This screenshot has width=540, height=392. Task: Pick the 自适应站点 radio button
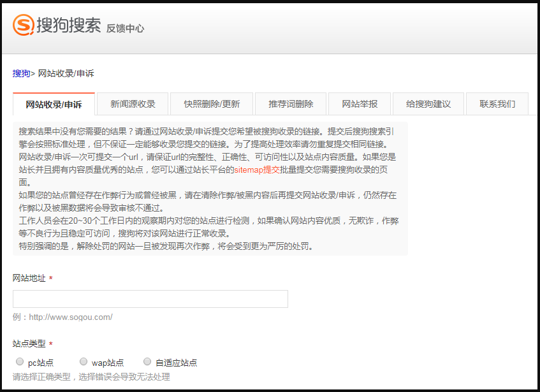(147, 361)
